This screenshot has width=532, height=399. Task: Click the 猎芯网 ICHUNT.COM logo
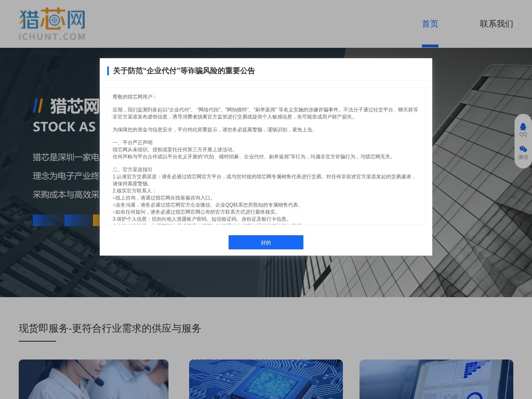[52, 25]
